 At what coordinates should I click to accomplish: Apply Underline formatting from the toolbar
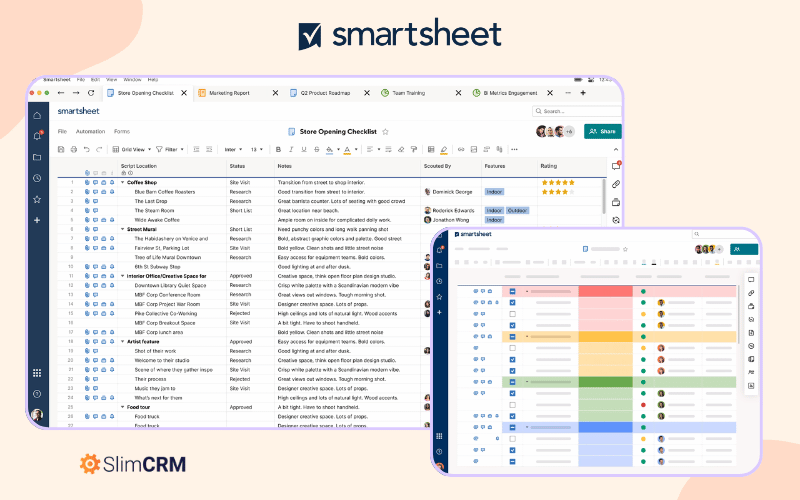point(304,149)
